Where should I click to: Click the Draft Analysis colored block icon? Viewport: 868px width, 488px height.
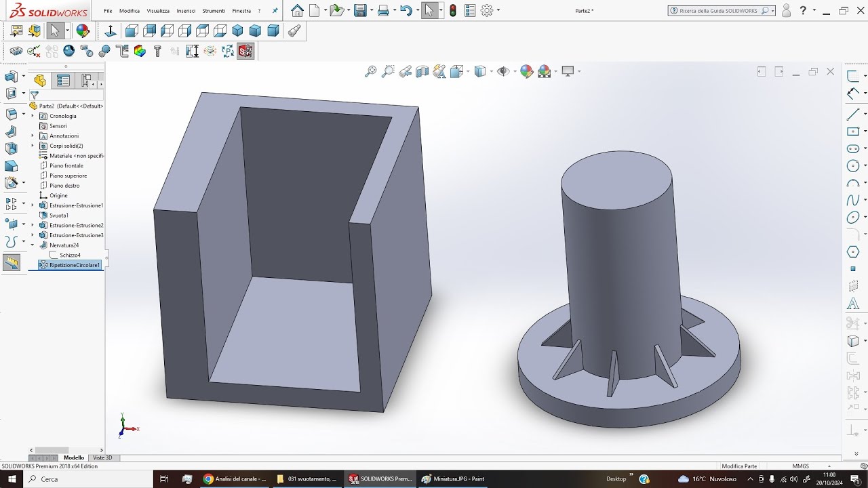[x=140, y=51]
